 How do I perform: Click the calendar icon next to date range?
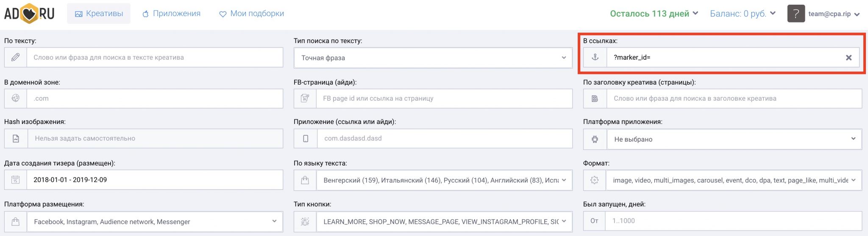pos(16,180)
